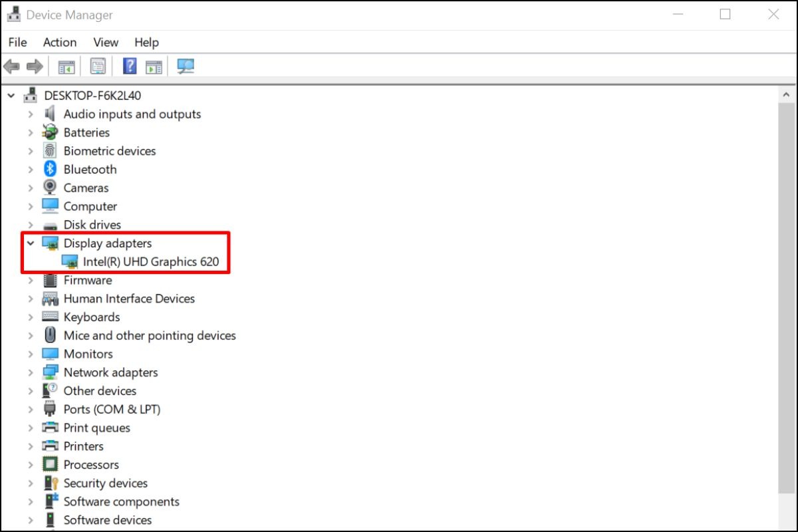Click the Keyboards category icon
The height and width of the screenshot is (532, 798).
tap(51, 317)
